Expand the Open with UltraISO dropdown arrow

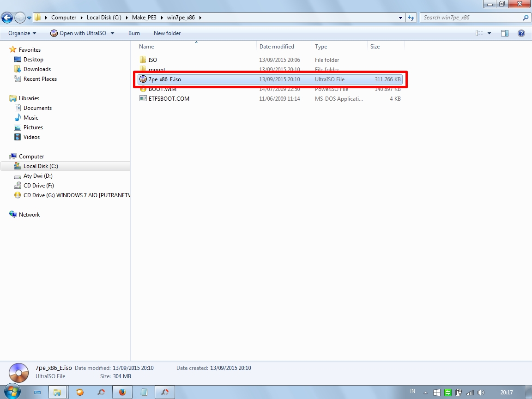(x=112, y=33)
